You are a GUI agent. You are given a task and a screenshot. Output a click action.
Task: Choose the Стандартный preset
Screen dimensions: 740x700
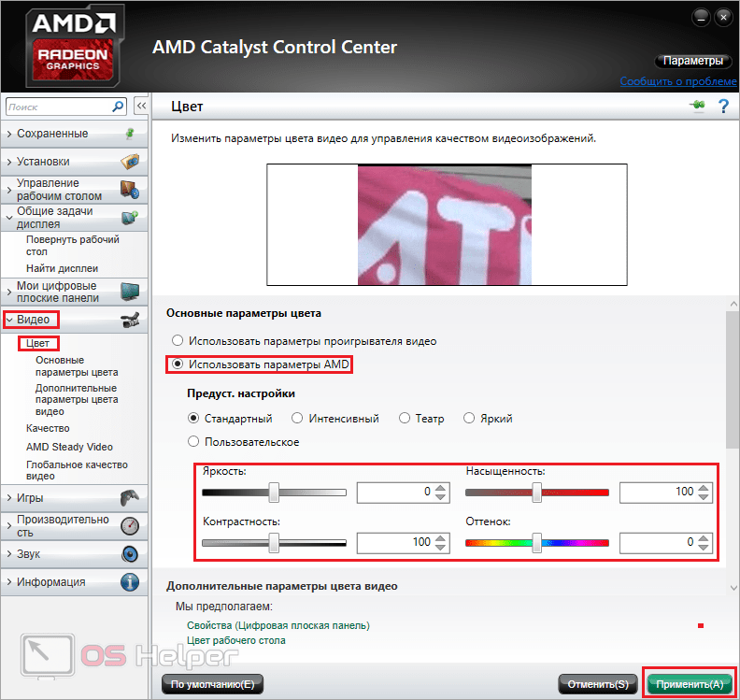click(230, 418)
